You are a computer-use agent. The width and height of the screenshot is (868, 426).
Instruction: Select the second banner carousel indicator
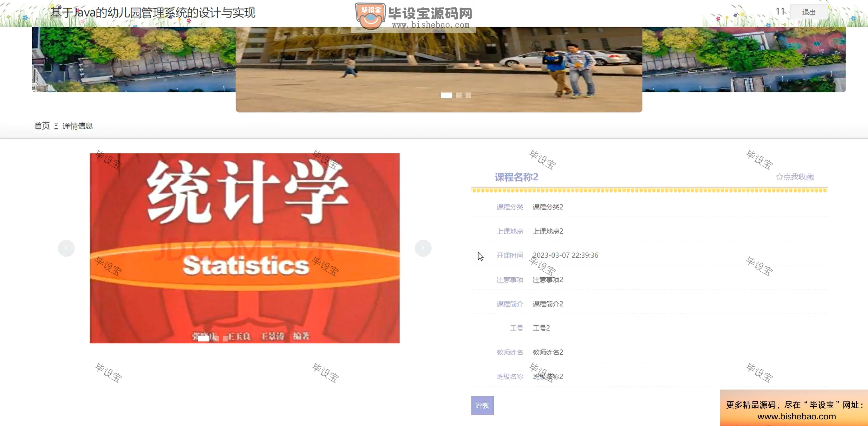[x=459, y=95]
